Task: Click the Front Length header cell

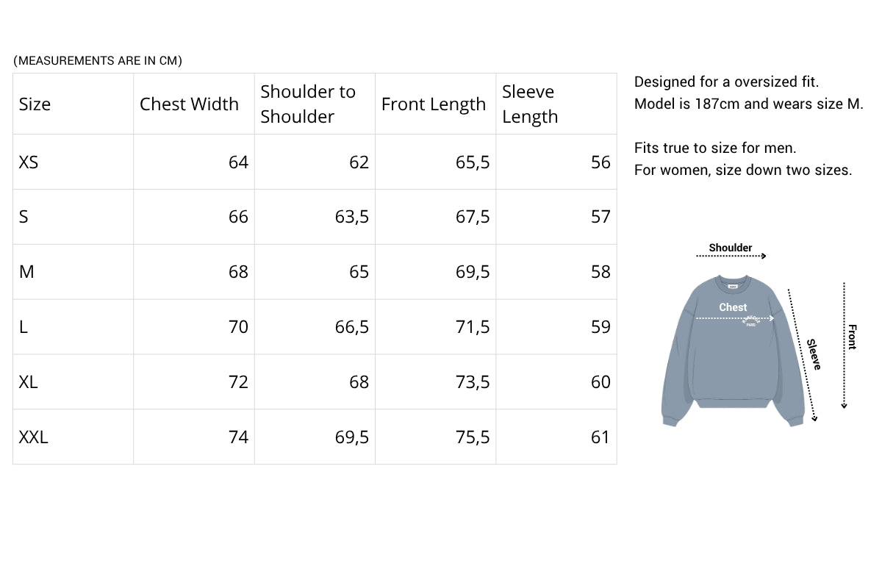Action: [433, 104]
